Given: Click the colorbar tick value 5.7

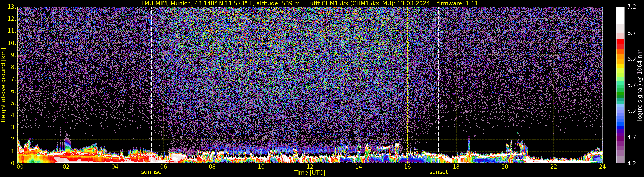Looking at the screenshot, I should coord(632,85).
